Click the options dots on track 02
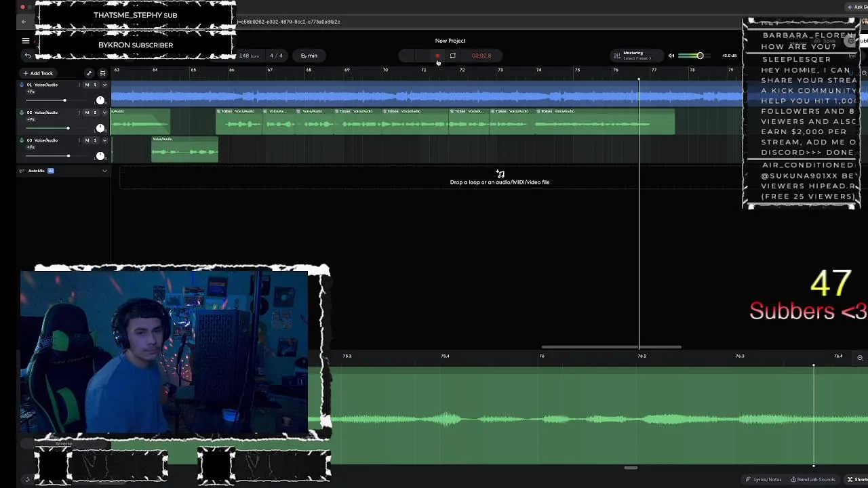The width and height of the screenshot is (868, 488). point(79,113)
